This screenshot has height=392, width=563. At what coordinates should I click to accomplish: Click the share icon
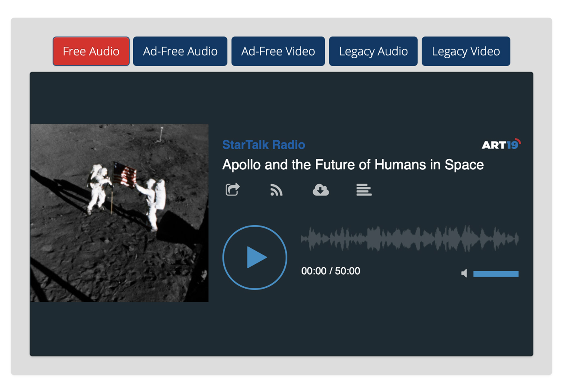pyautogui.click(x=232, y=189)
